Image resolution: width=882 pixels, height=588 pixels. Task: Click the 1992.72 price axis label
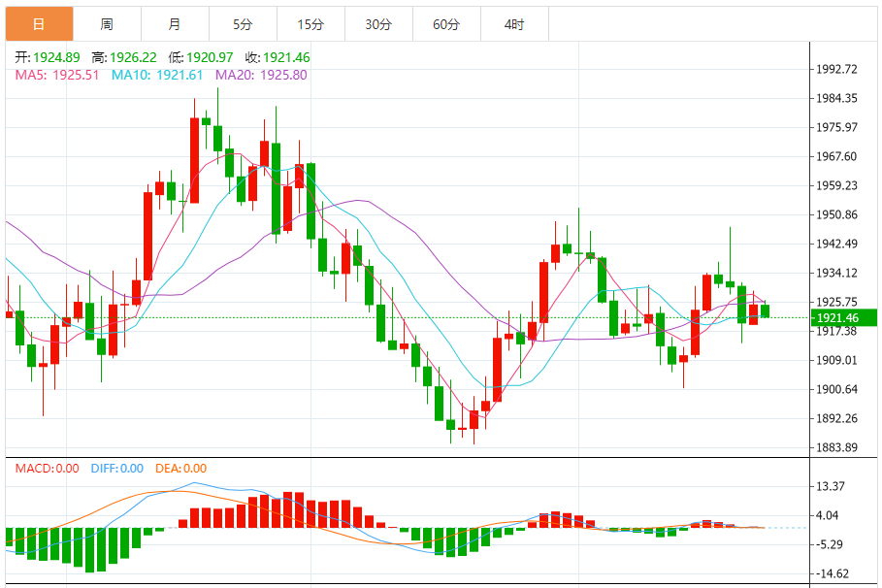(x=837, y=69)
